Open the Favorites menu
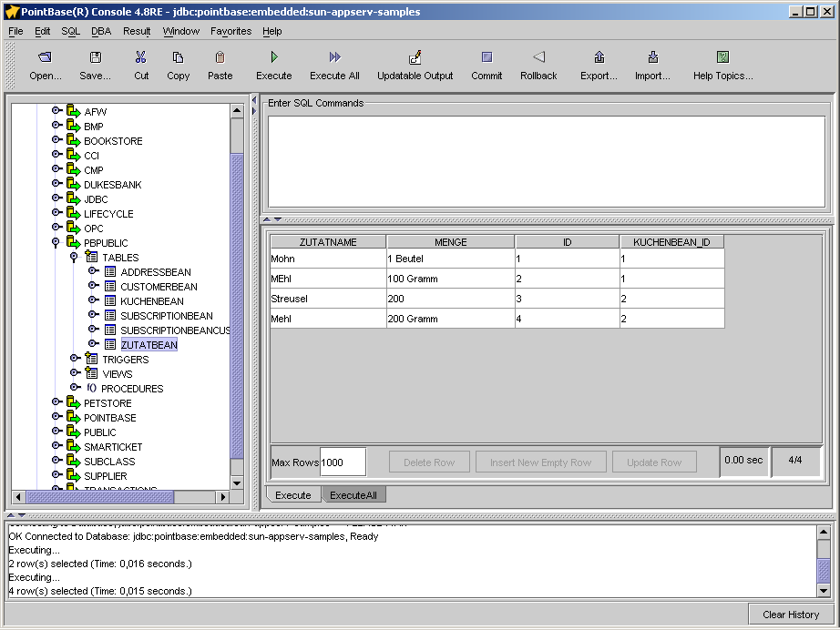Screen dimensions: 840x630 pyautogui.click(x=230, y=31)
